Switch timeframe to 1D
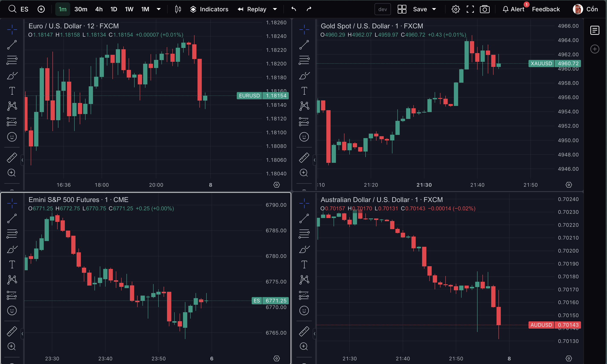Image resolution: width=607 pixels, height=364 pixels. coord(114,9)
